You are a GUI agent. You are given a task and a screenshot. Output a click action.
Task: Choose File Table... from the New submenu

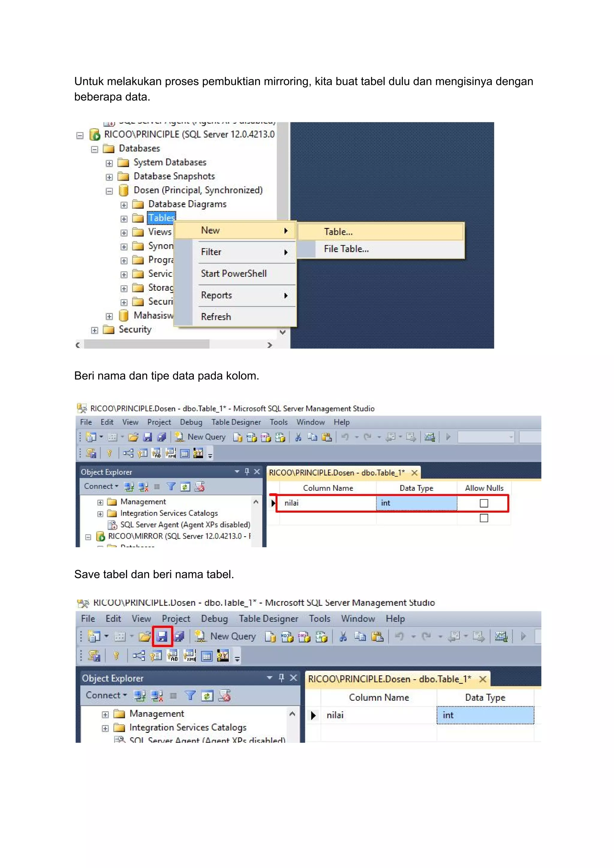pos(380,249)
